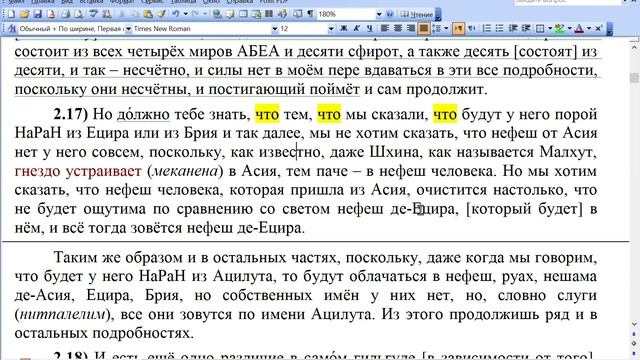The image size is (640, 360).
Task: Open the borders style dropdown arrow
Action: pyautogui.click(x=550, y=28)
